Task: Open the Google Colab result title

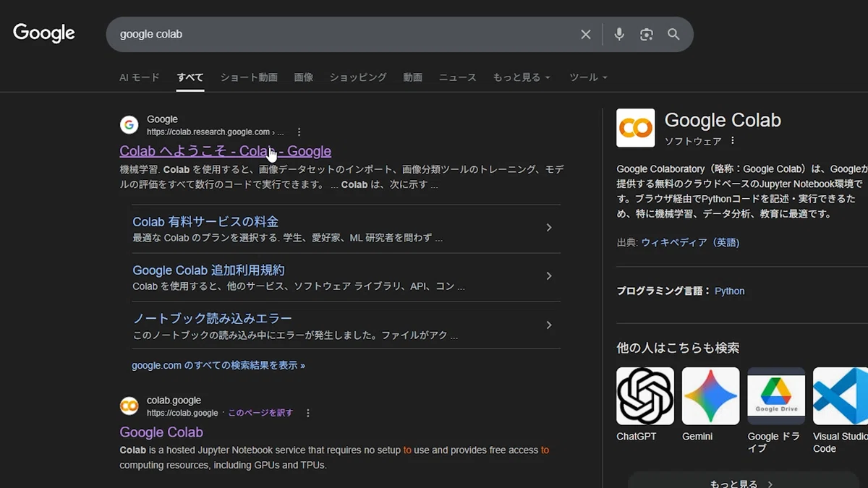Action: click(161, 432)
